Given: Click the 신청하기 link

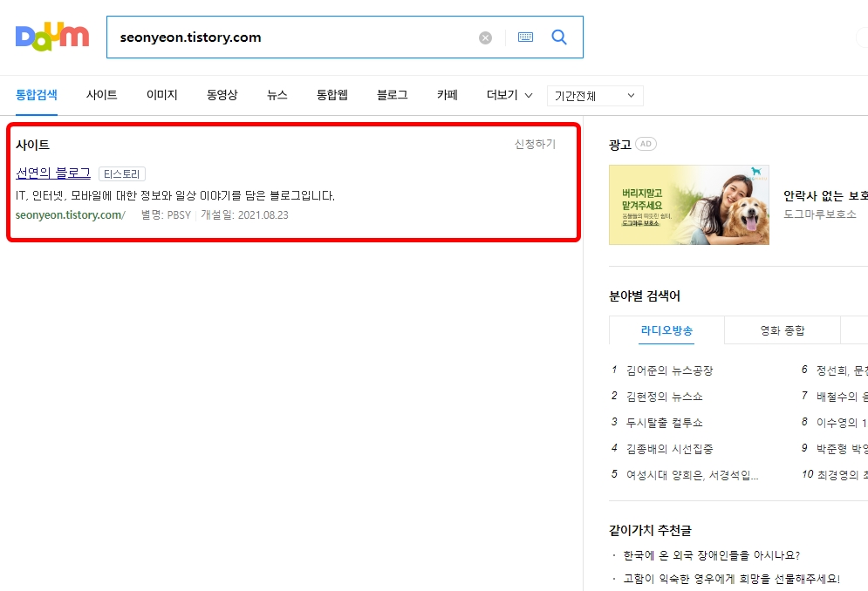Looking at the screenshot, I should click(535, 144).
